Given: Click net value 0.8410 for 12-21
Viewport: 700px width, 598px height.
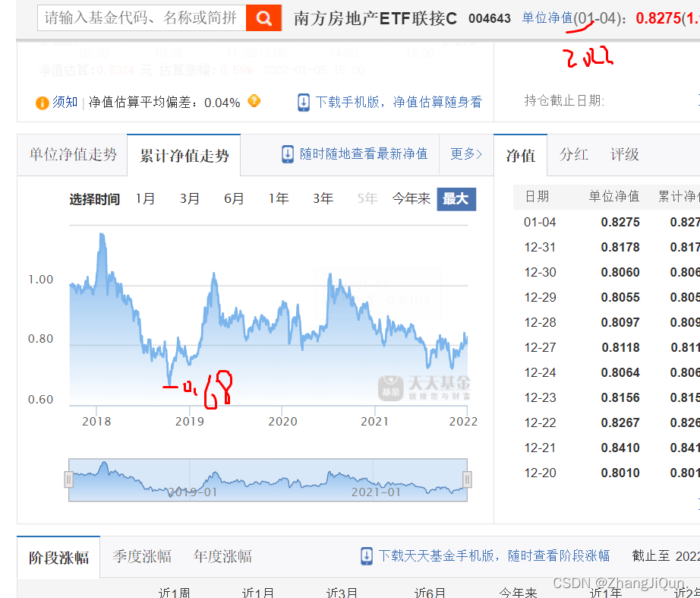Looking at the screenshot, I should pyautogui.click(x=620, y=448).
